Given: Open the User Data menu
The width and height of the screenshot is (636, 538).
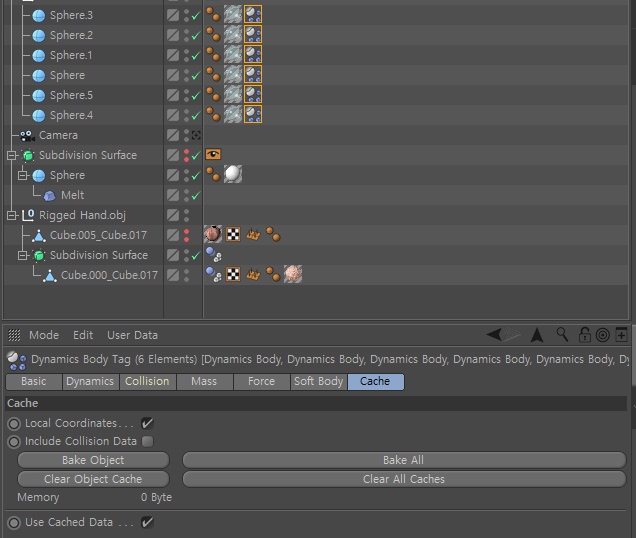Looking at the screenshot, I should [x=132, y=335].
